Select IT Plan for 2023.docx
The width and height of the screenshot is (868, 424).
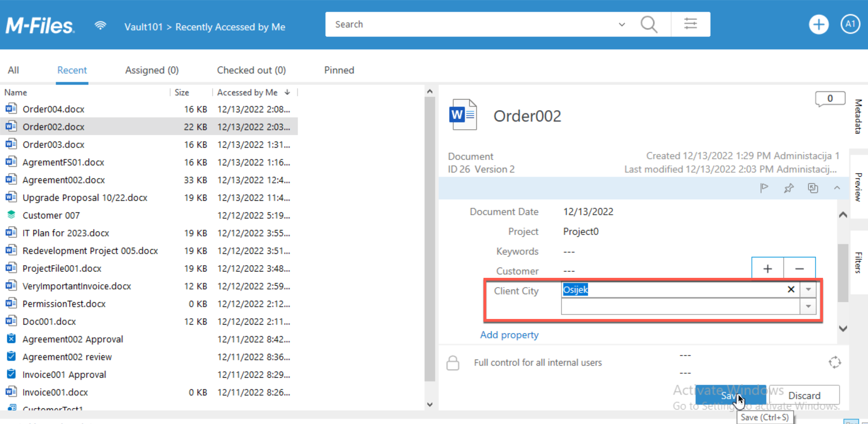click(149, 233)
